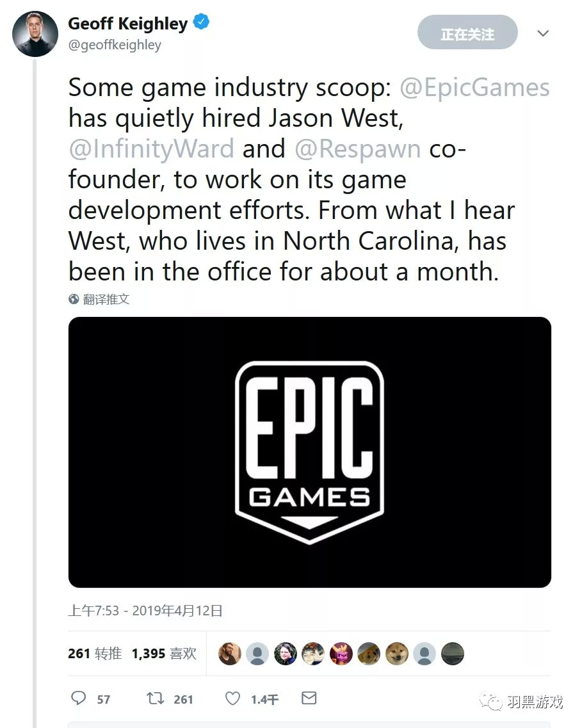This screenshot has width=582, height=728.
Task: Open the 261 转推 retweets list
Action: pyautogui.click(x=95, y=653)
